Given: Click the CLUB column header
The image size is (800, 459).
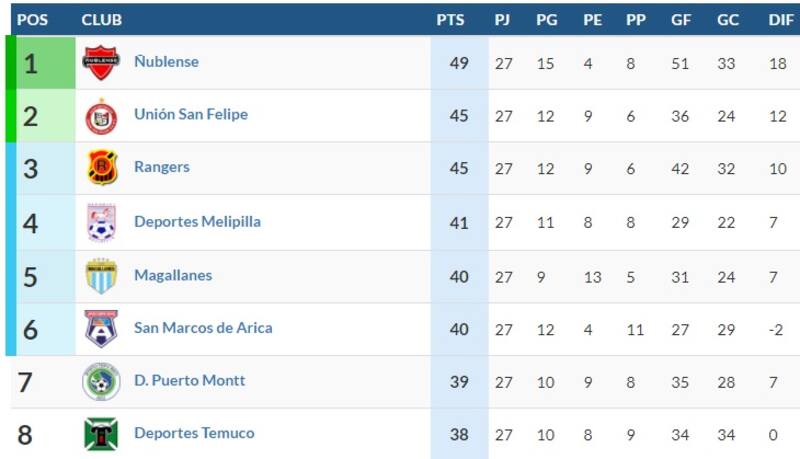Looking at the screenshot, I should coord(102,19).
